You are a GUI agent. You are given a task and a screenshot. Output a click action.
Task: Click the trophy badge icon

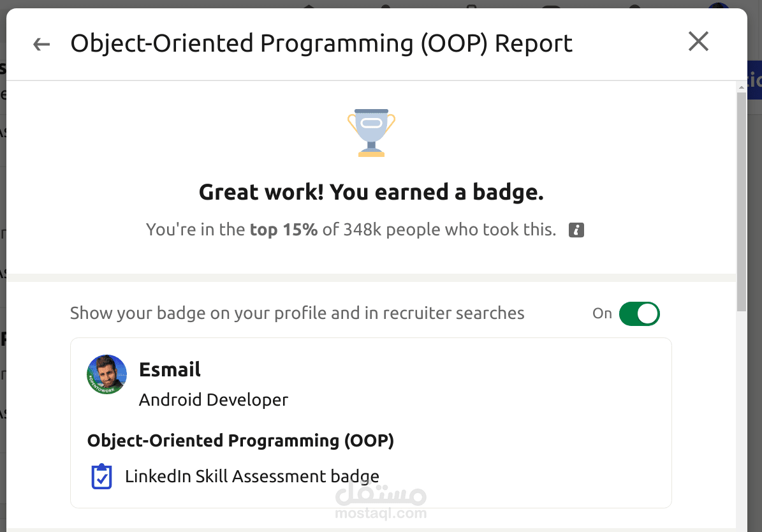pyautogui.click(x=371, y=133)
